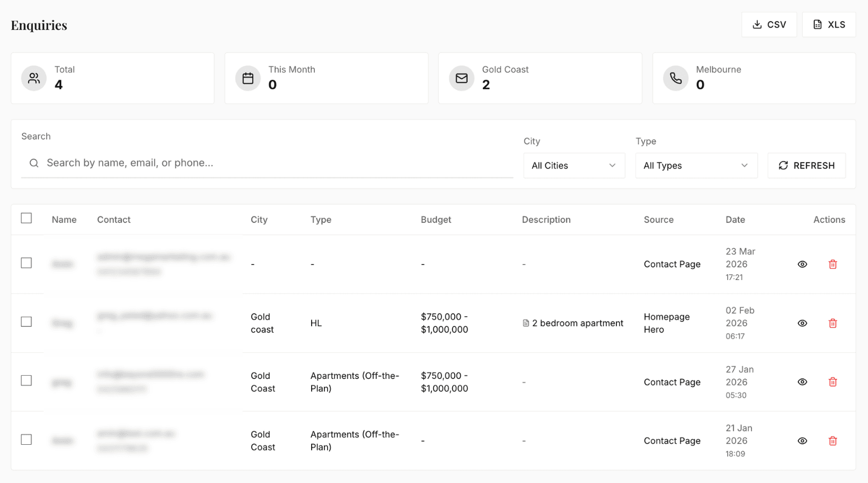The width and height of the screenshot is (868, 483).
Task: View the 02 Feb 2026 enquiry details
Action: point(803,323)
